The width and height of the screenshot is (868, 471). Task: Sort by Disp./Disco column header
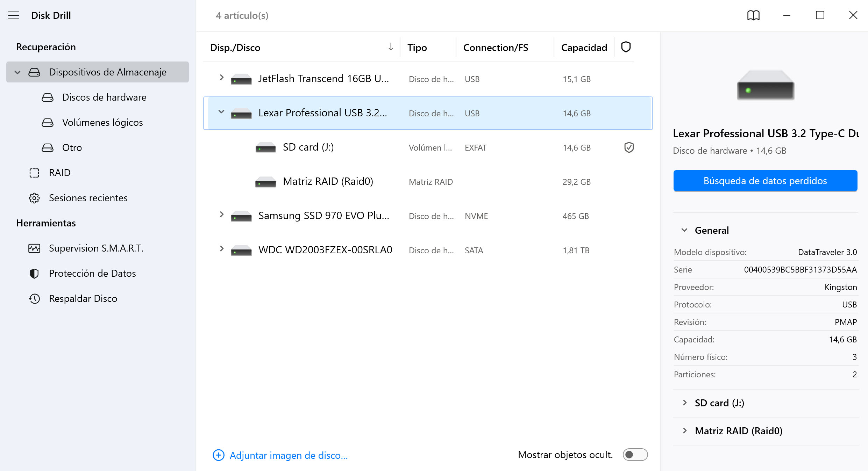[235, 48]
